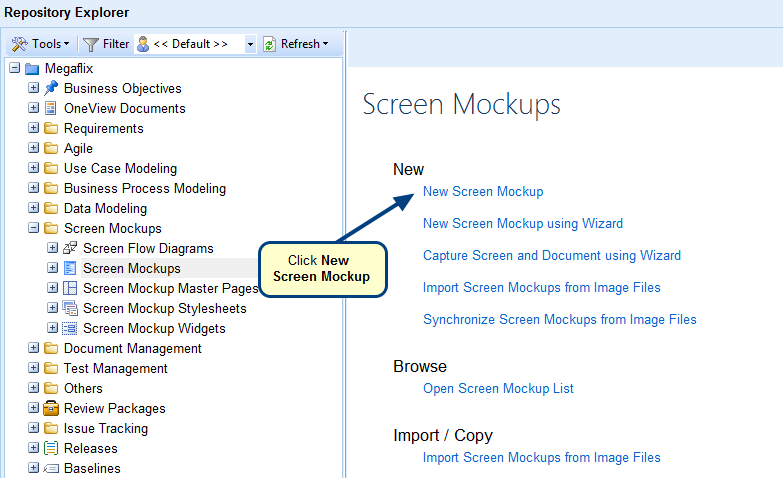Click Capture Screen and Document using Wizard
This screenshot has width=783, height=478.
(551, 255)
